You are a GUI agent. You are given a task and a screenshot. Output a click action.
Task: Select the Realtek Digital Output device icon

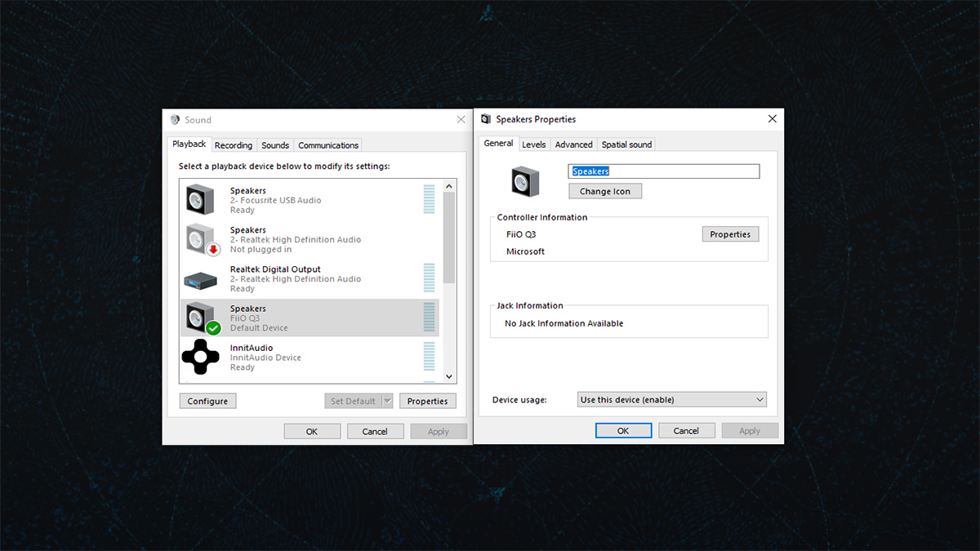(200, 279)
